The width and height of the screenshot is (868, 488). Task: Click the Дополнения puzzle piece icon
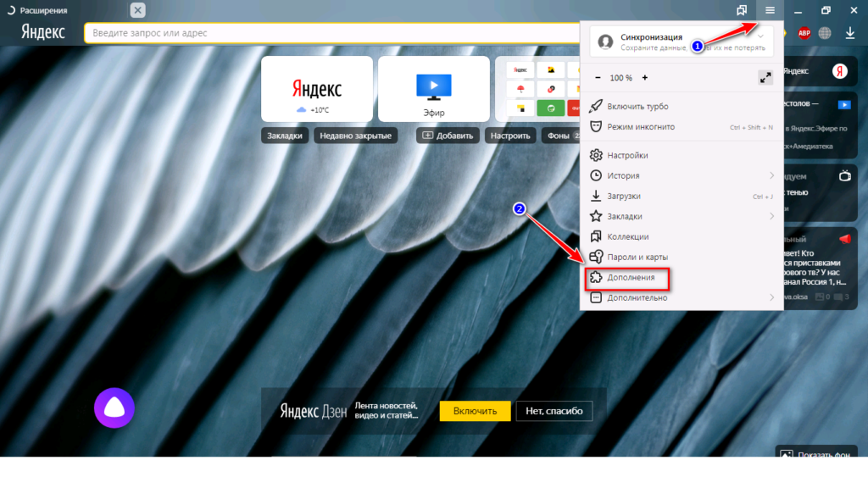click(x=596, y=277)
